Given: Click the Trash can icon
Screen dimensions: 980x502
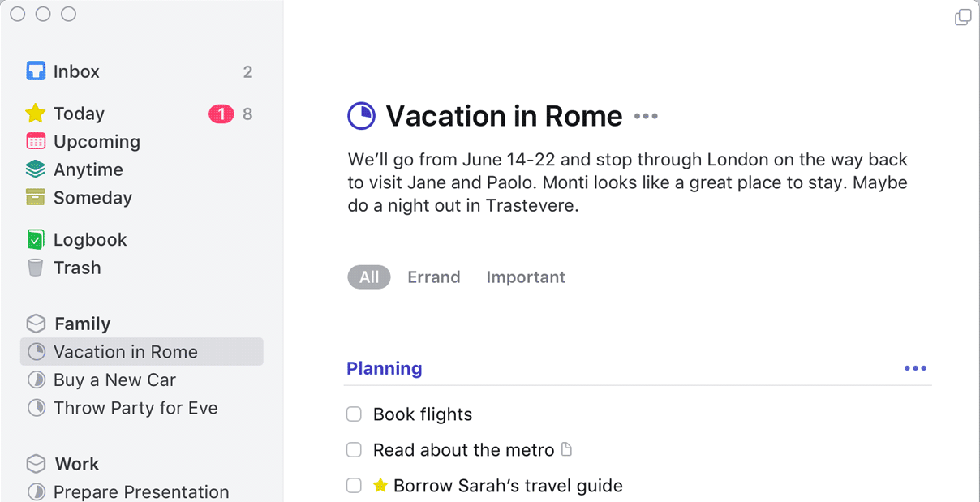Looking at the screenshot, I should click(35, 268).
